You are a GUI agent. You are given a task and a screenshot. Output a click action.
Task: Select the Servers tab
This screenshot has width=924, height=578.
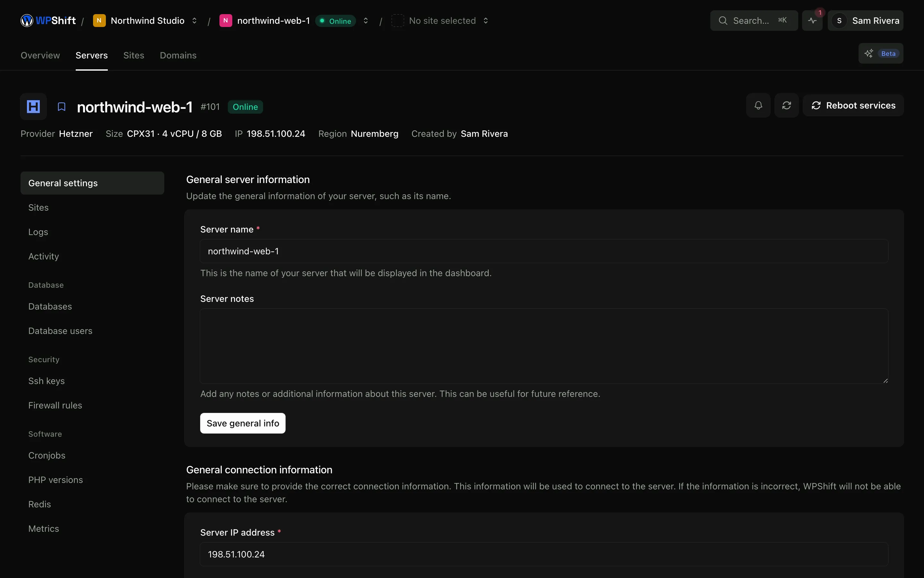pyautogui.click(x=92, y=56)
